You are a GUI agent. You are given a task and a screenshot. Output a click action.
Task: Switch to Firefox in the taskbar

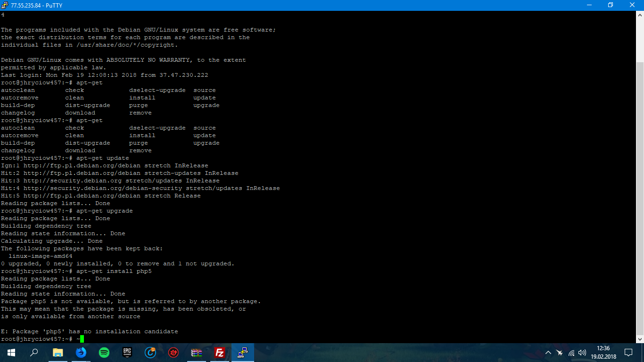pyautogui.click(x=81, y=353)
